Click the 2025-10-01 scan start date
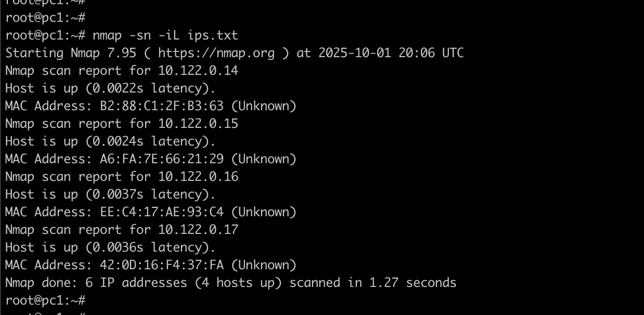The image size is (644, 315). 355,53
